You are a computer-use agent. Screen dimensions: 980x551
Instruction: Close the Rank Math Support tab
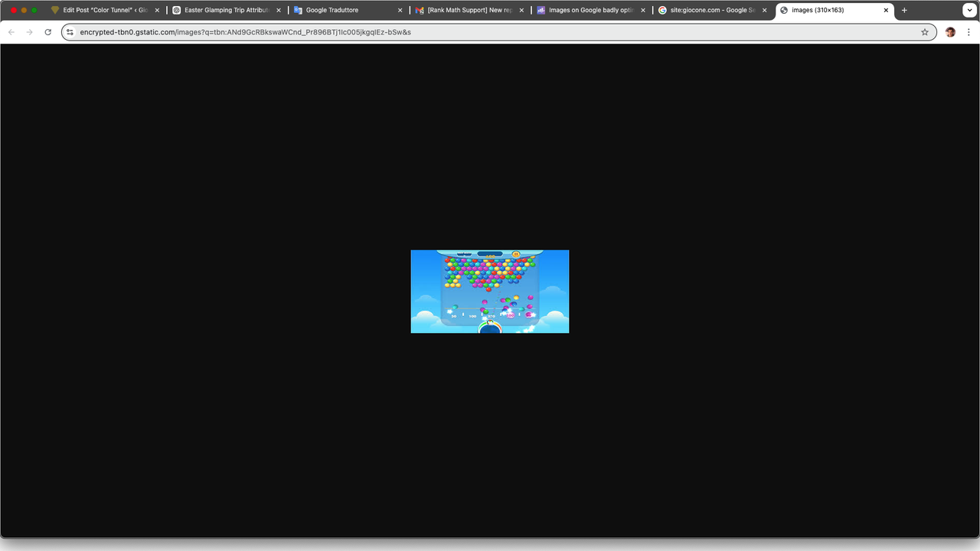[x=521, y=10]
